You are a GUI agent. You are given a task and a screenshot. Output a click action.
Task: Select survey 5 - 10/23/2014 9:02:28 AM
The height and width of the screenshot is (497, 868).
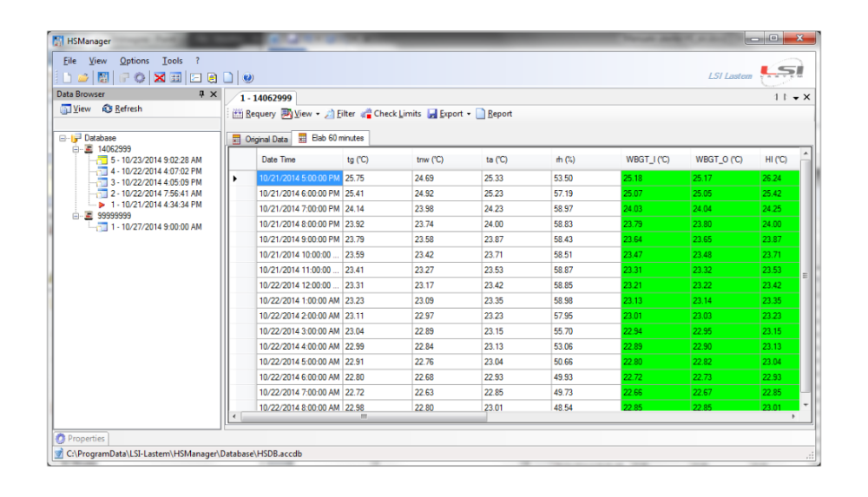(x=155, y=160)
